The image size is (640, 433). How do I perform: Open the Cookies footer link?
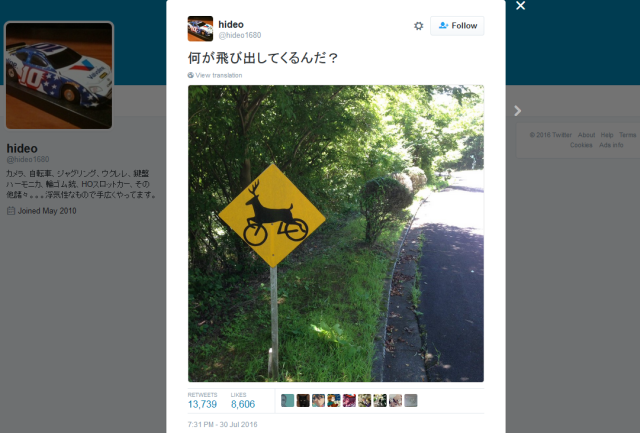581,145
